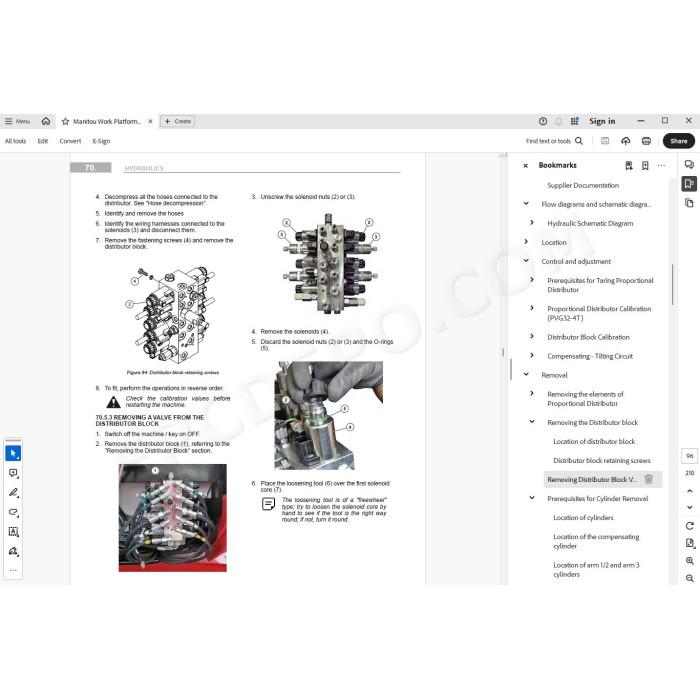The width and height of the screenshot is (700, 700).
Task: Select the signature stamp tool
Action: 13,551
